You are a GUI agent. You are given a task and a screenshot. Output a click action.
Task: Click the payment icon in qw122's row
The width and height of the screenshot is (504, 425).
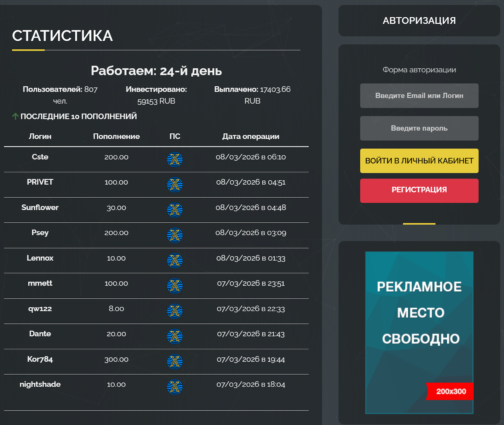click(x=175, y=311)
